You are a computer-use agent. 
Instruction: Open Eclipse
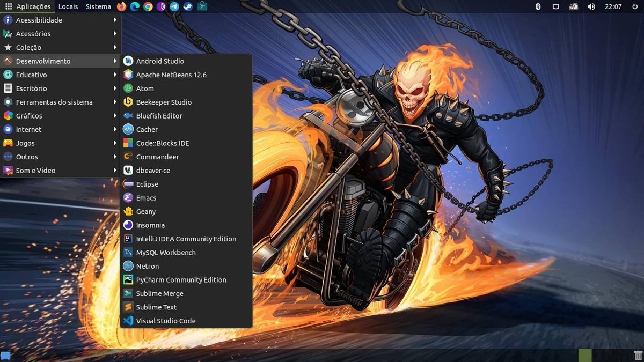pyautogui.click(x=186, y=184)
